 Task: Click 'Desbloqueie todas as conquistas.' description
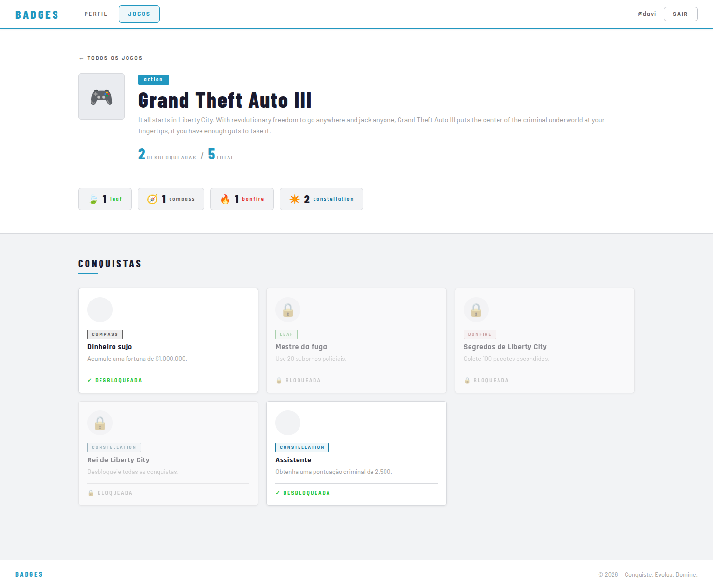(133, 472)
